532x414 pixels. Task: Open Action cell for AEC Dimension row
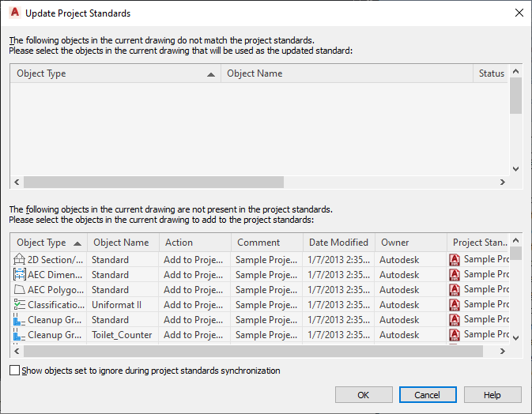(x=194, y=275)
